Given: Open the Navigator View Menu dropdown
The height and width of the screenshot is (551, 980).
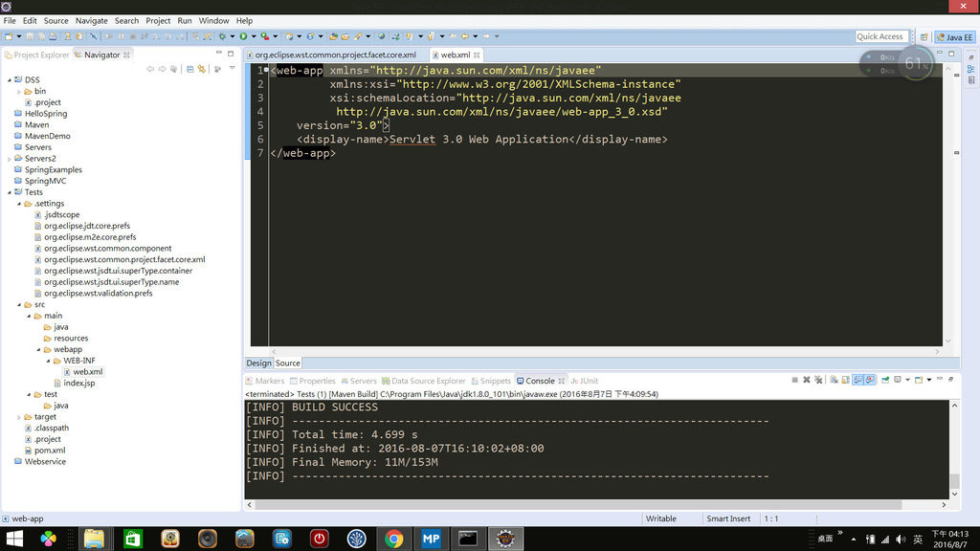Looking at the screenshot, I should tap(232, 68).
